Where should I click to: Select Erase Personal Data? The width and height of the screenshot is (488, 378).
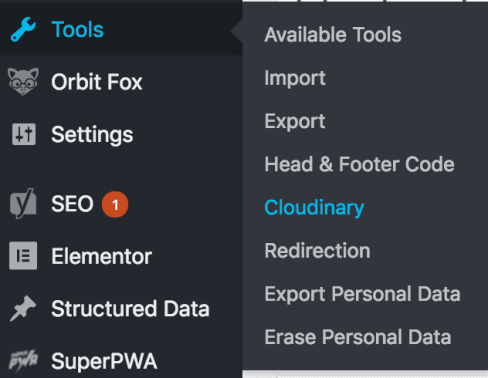[358, 337]
